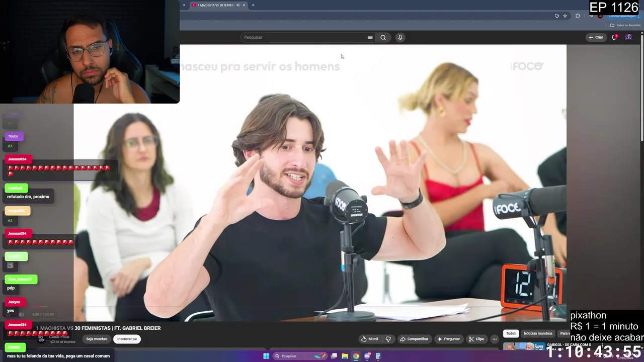Close the 1 MACHISTA VS 30 tab
The width and height of the screenshot is (644, 362).
(x=244, y=5)
